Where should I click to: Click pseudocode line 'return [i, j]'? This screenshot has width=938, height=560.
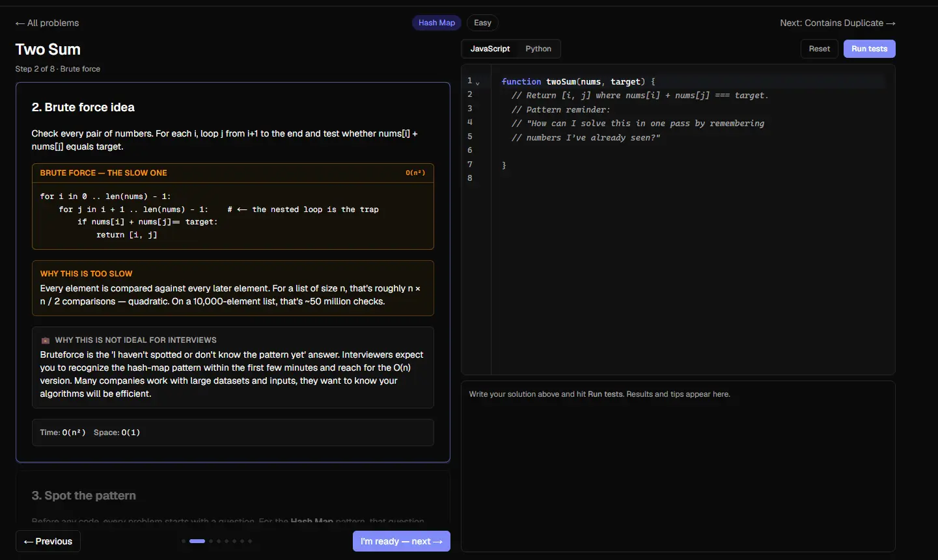[127, 235]
